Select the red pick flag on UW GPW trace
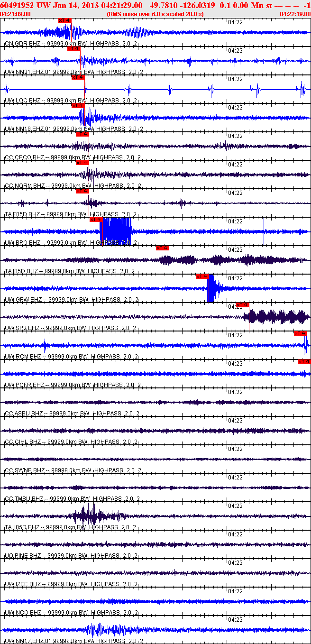Image resolution: width=311 pixels, height=644 pixels. pyautogui.click(x=202, y=276)
